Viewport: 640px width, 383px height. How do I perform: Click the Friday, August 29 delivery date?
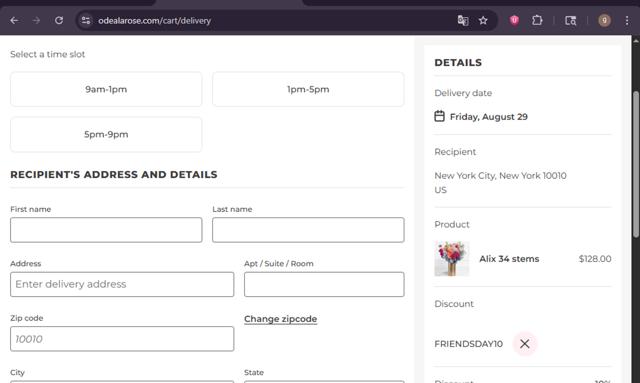(489, 117)
